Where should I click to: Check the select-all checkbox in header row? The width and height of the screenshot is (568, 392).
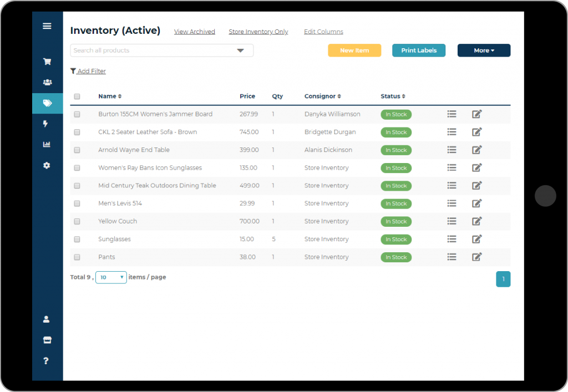77,96
